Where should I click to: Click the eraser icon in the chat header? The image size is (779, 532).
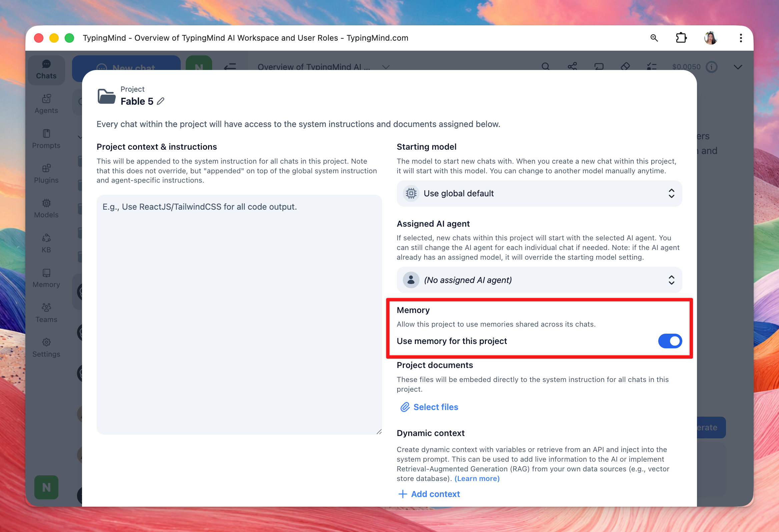[625, 66]
